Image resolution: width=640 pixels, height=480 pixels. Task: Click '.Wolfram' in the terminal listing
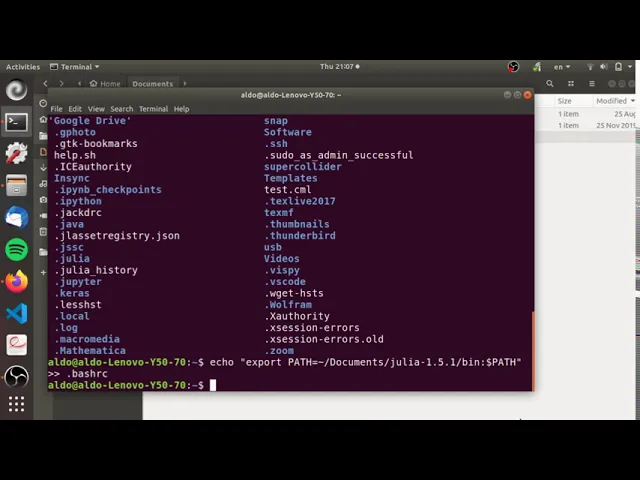tap(288, 304)
